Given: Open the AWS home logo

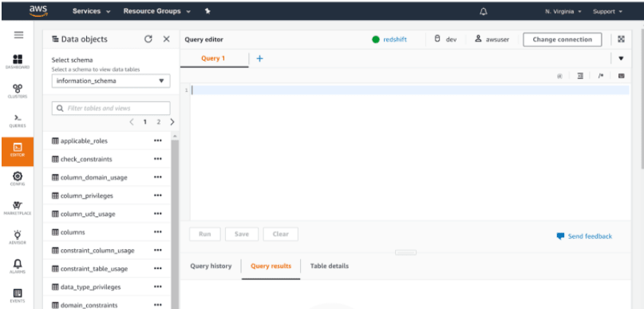Looking at the screenshot, I should [38, 11].
